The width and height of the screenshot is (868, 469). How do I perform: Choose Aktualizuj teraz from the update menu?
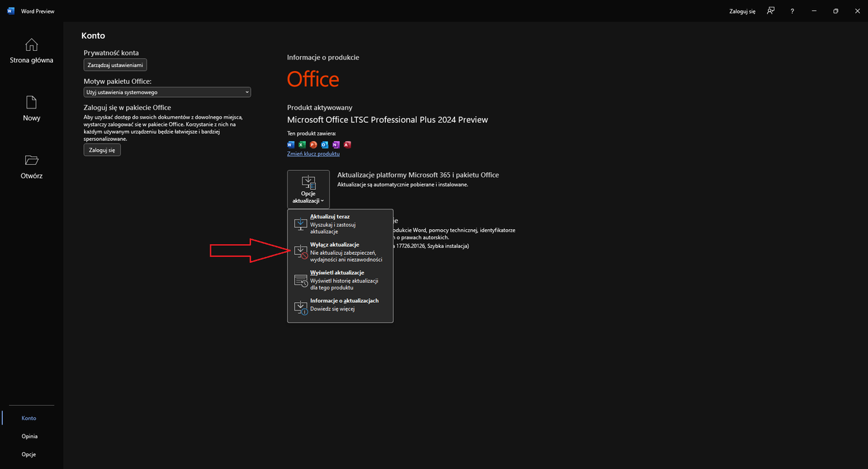click(x=340, y=224)
